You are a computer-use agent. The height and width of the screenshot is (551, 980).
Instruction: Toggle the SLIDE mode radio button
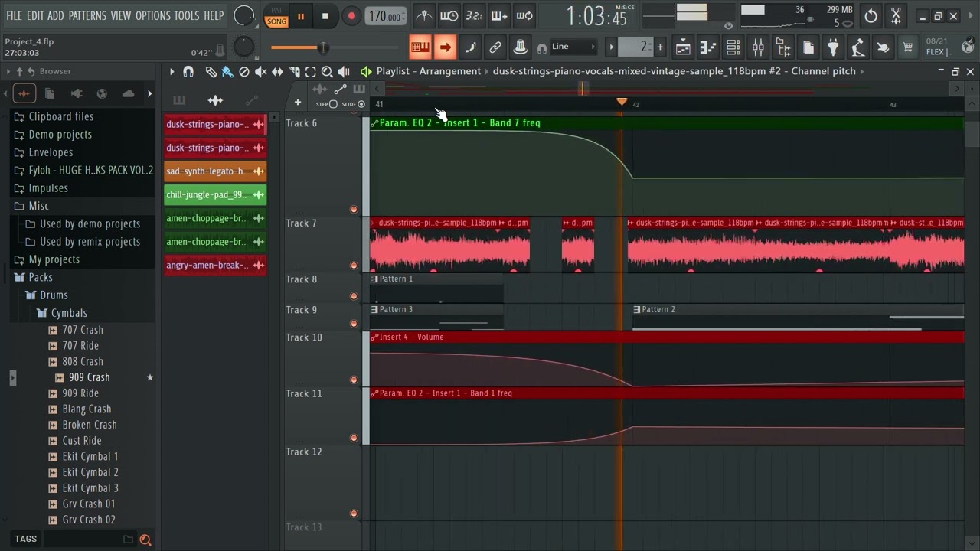(x=361, y=104)
